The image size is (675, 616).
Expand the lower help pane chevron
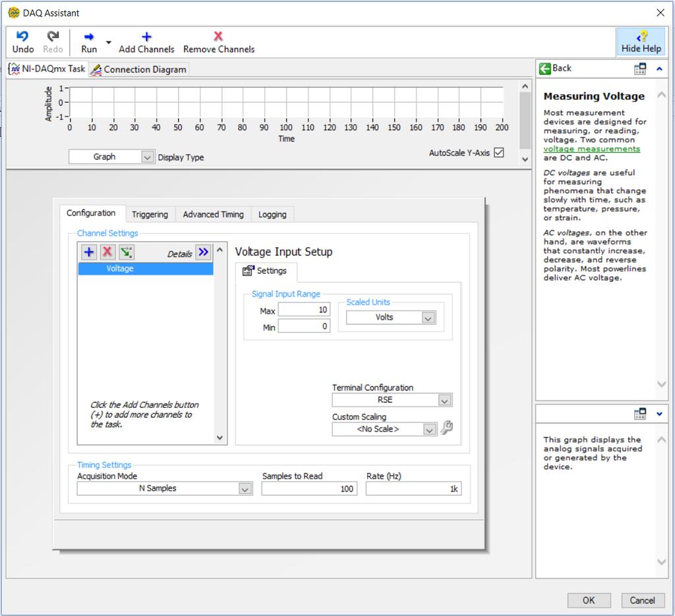[x=659, y=414]
